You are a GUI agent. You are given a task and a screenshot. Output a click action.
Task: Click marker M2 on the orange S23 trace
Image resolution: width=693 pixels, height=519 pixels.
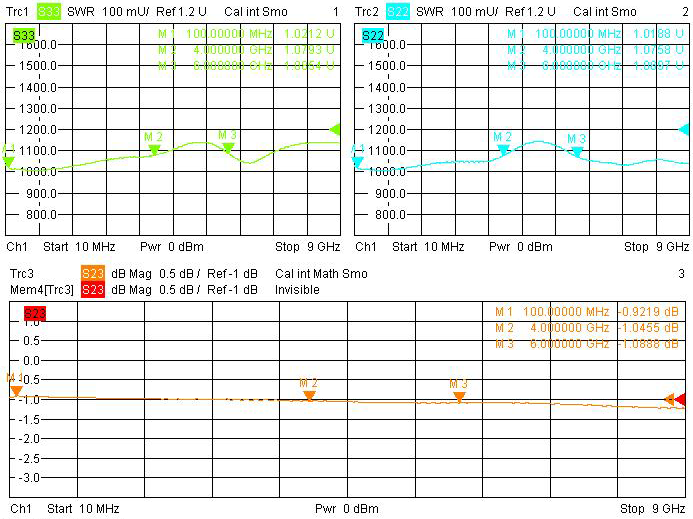[309, 395]
